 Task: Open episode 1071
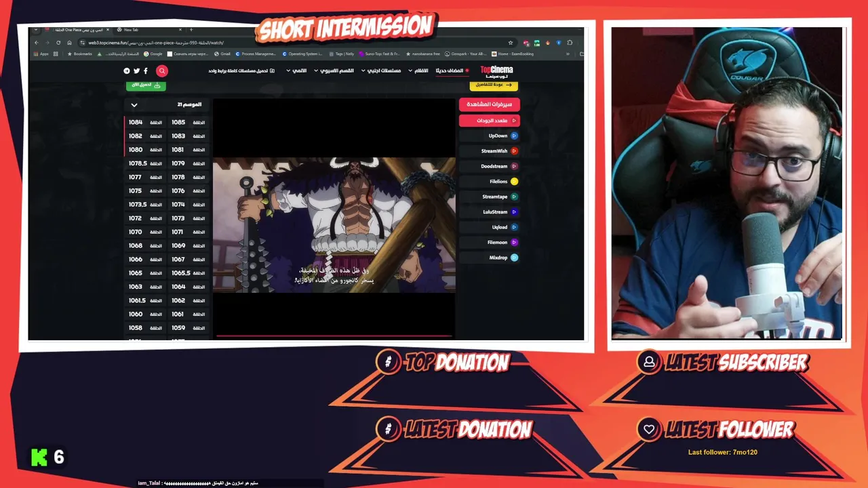(188, 232)
